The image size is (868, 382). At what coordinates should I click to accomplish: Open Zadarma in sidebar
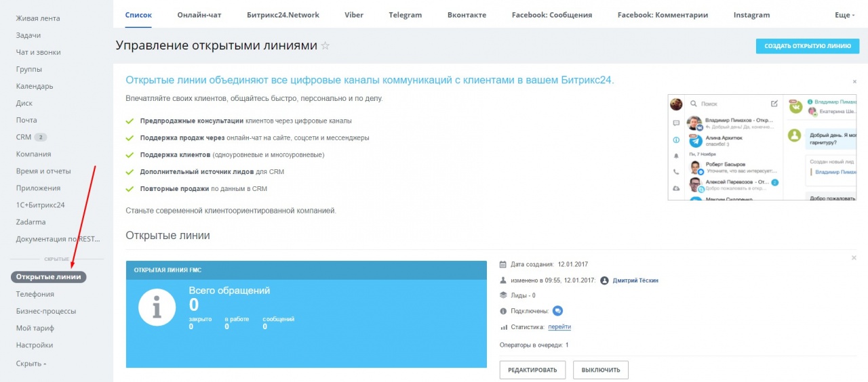pyautogui.click(x=31, y=221)
